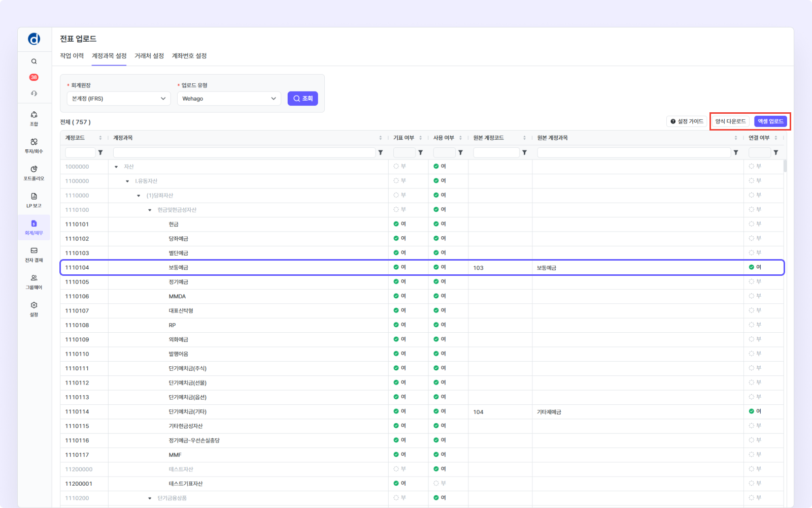The width and height of the screenshot is (812, 508).
Task: Click the 원본 계정코드 filter funnel icon
Action: tap(525, 152)
